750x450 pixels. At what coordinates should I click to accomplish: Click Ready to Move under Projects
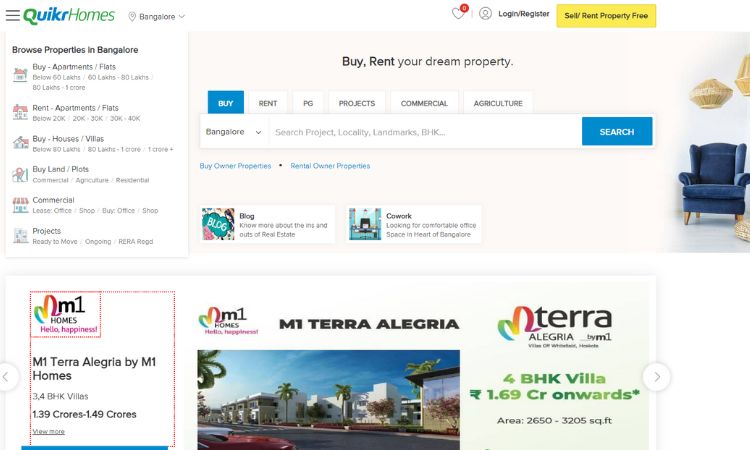click(55, 242)
